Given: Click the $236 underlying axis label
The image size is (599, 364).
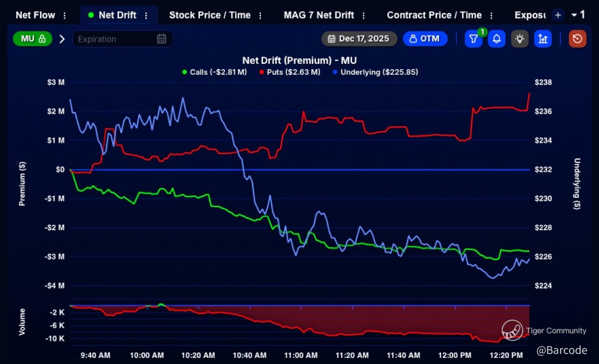Looking at the screenshot, I should coord(543,111).
